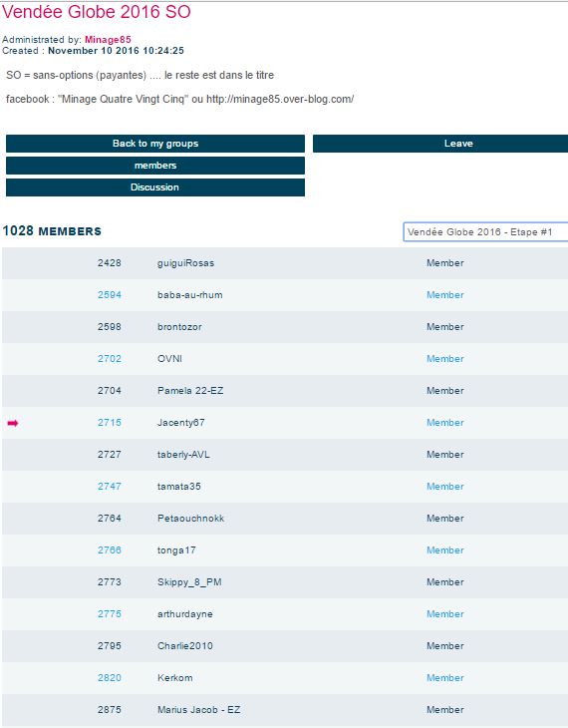Select rank 2766 for tonga17
The height and width of the screenshot is (728, 568).
pos(109,550)
